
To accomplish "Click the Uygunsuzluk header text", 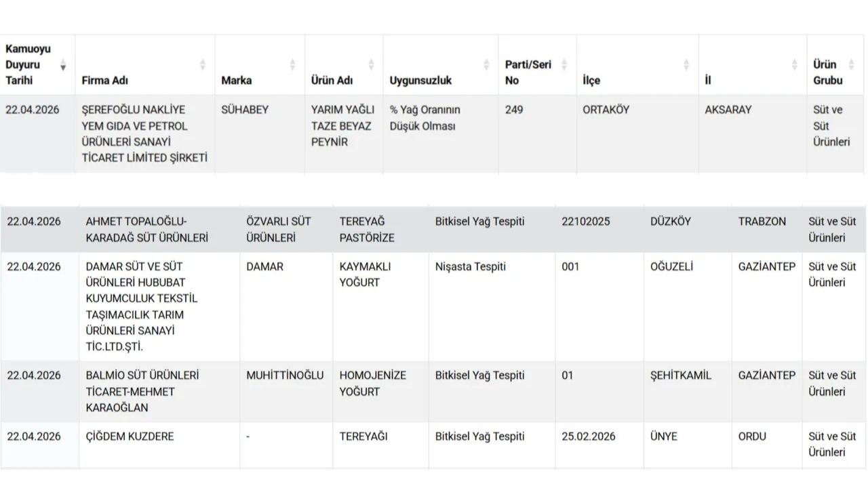I will [420, 80].
